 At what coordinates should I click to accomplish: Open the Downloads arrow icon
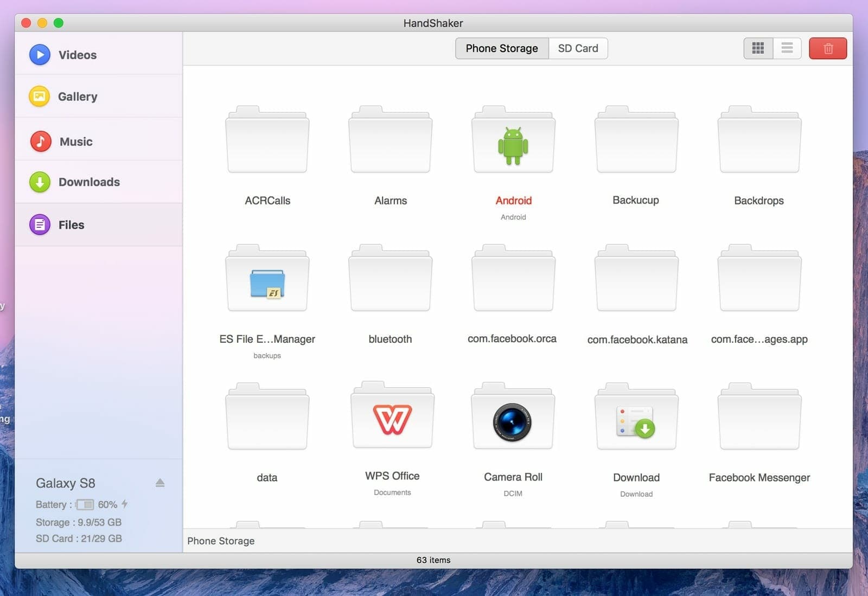point(40,182)
